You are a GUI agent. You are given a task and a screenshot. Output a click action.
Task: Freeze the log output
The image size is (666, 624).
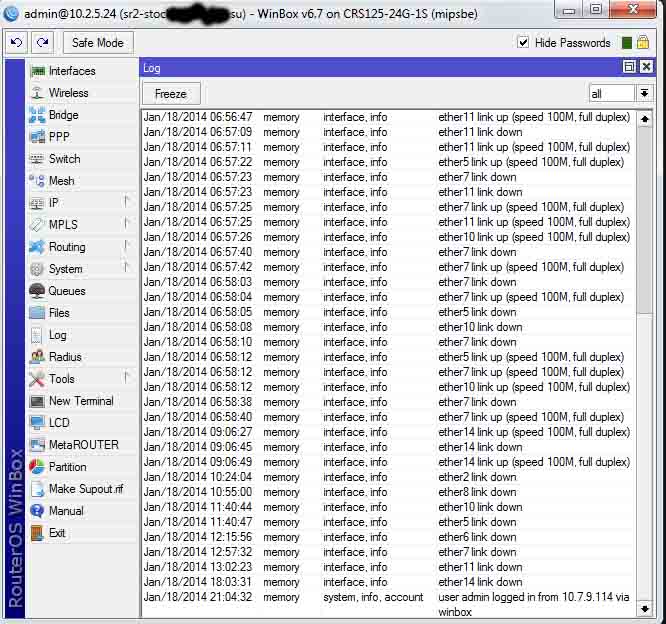(171, 93)
